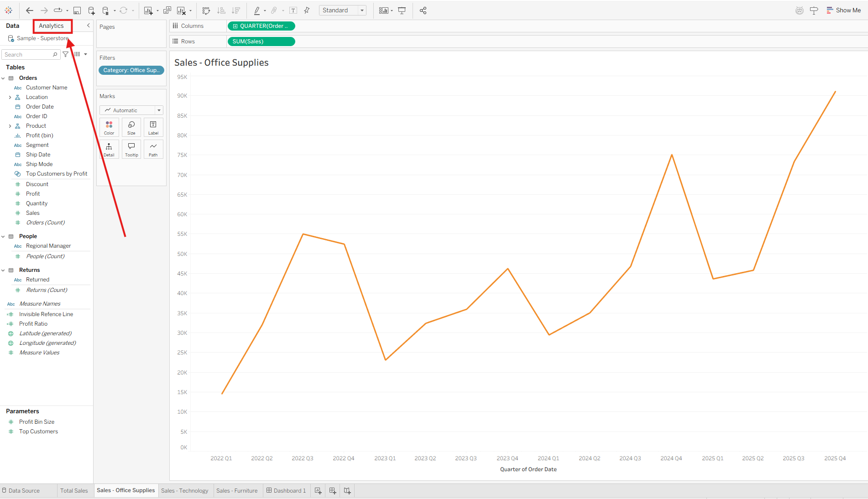Undo the last action with back arrow
This screenshot has height=499, width=868.
[x=30, y=10]
